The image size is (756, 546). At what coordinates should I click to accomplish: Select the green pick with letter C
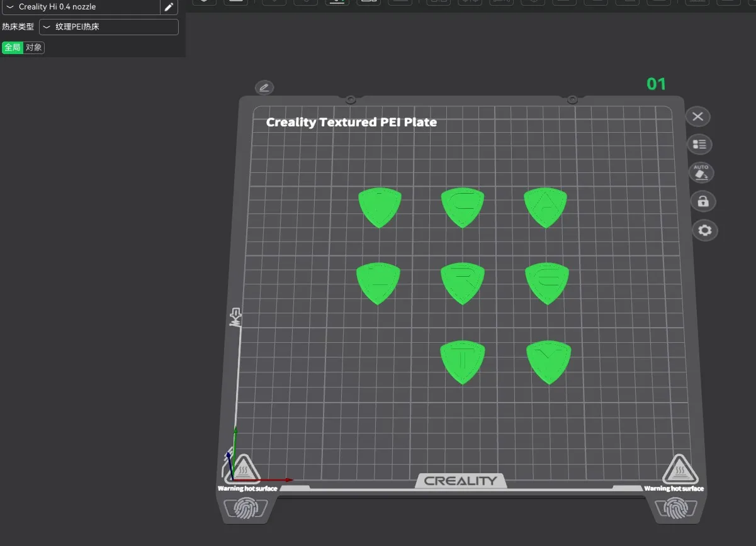pos(463,208)
